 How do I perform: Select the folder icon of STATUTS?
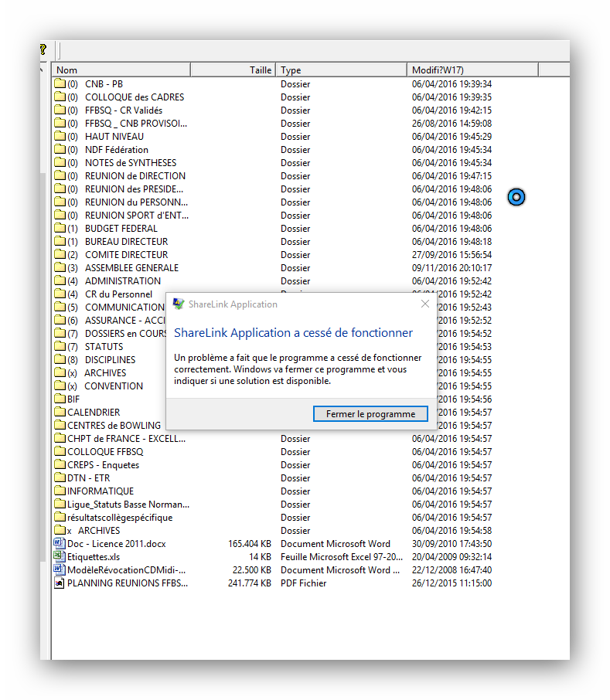(60, 346)
